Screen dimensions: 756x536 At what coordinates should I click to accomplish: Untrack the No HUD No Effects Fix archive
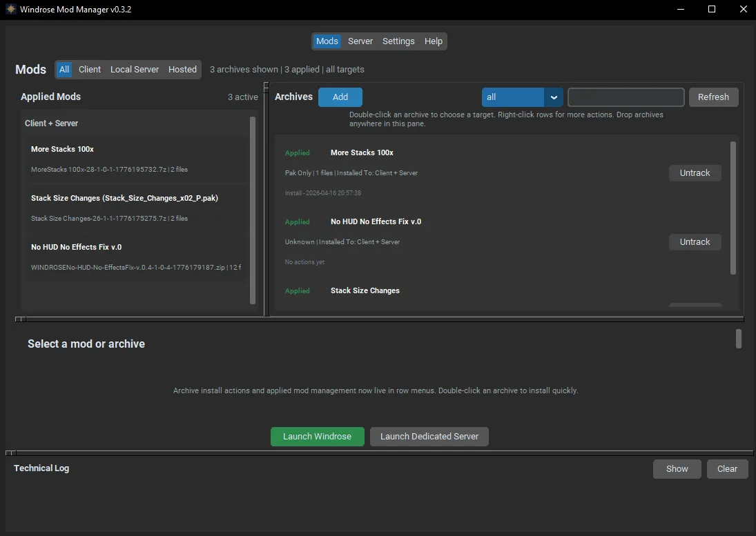pyautogui.click(x=695, y=241)
